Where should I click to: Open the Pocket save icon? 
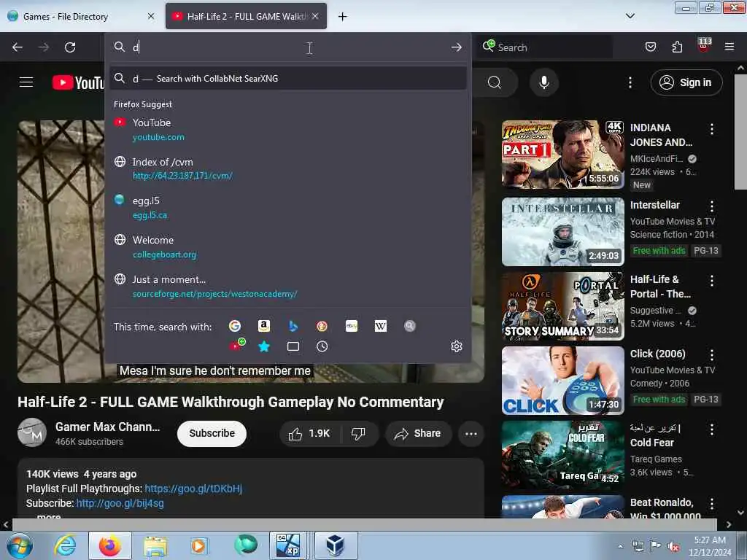pos(650,47)
